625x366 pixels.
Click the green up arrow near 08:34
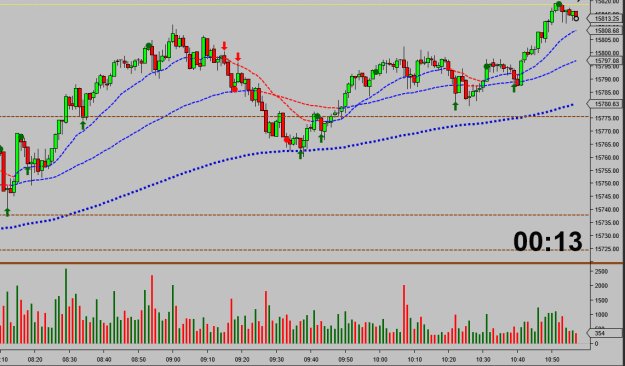(x=83, y=125)
